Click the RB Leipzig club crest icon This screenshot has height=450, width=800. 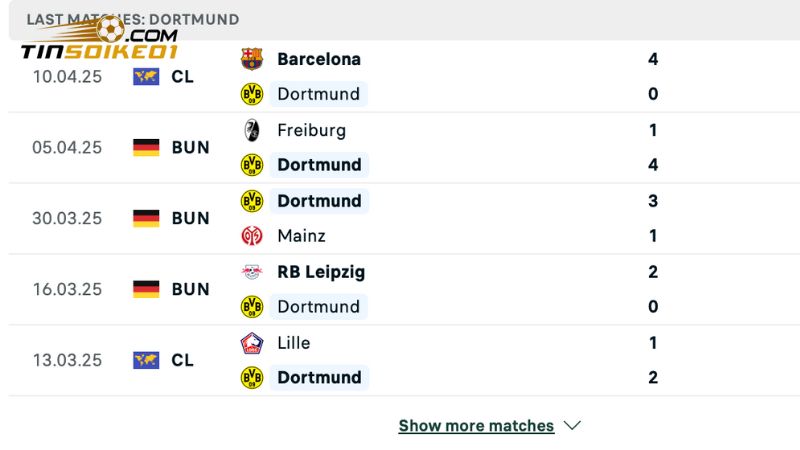pos(252,272)
